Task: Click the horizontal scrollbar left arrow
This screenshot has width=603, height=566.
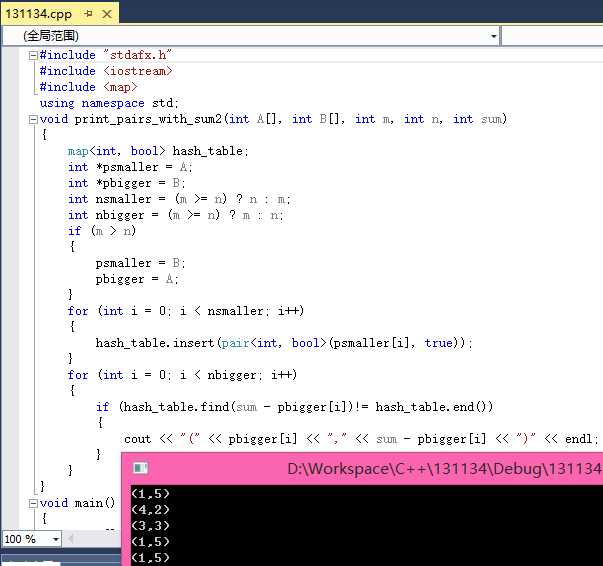Action: (71, 539)
